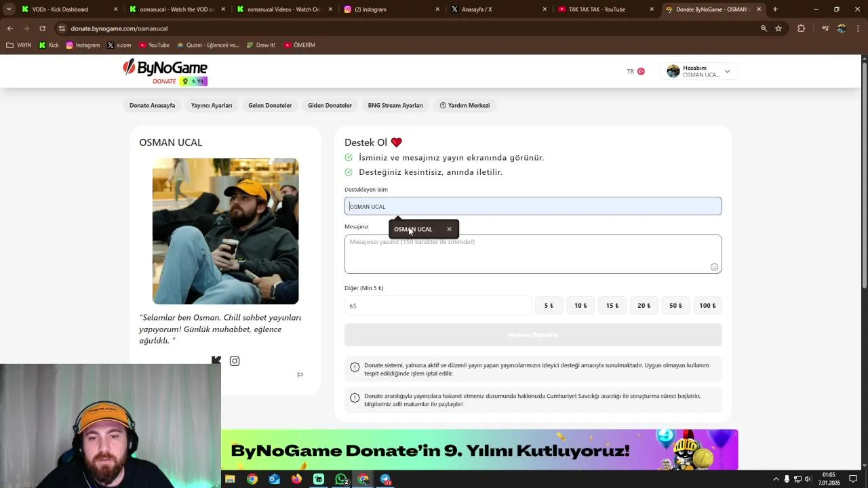Open the Quizei bookmark
This screenshot has width=868, height=488.
pyautogui.click(x=208, y=45)
